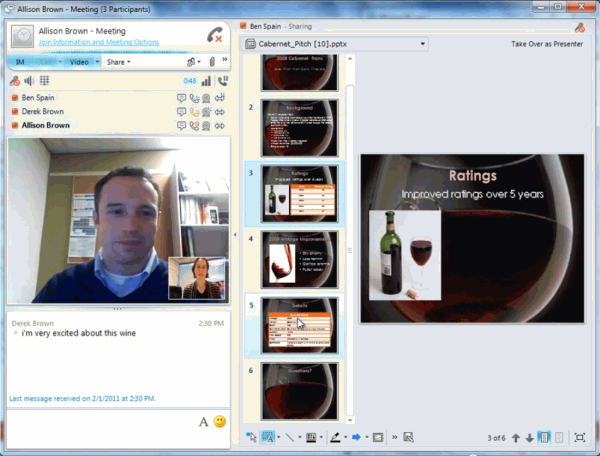Viewport: 600px width, 456px height.
Task: Select slide 4 Vintage Improvements thumbnail
Action: [300, 259]
